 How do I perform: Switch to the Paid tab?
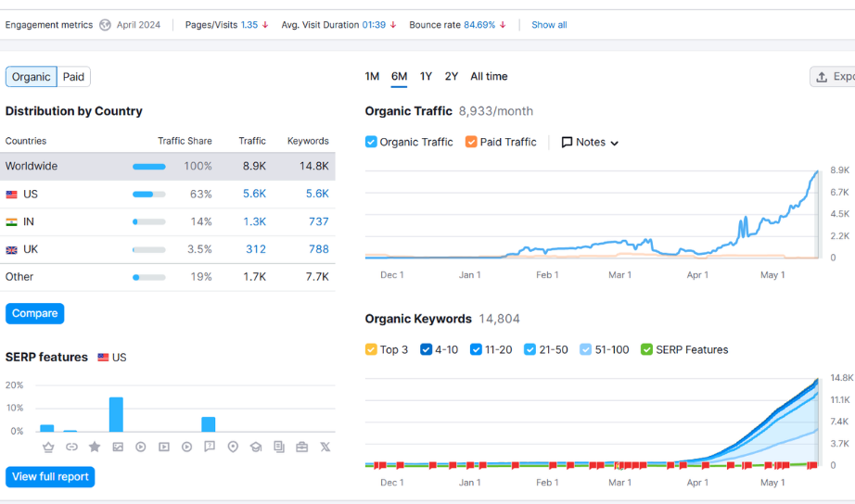tap(73, 77)
